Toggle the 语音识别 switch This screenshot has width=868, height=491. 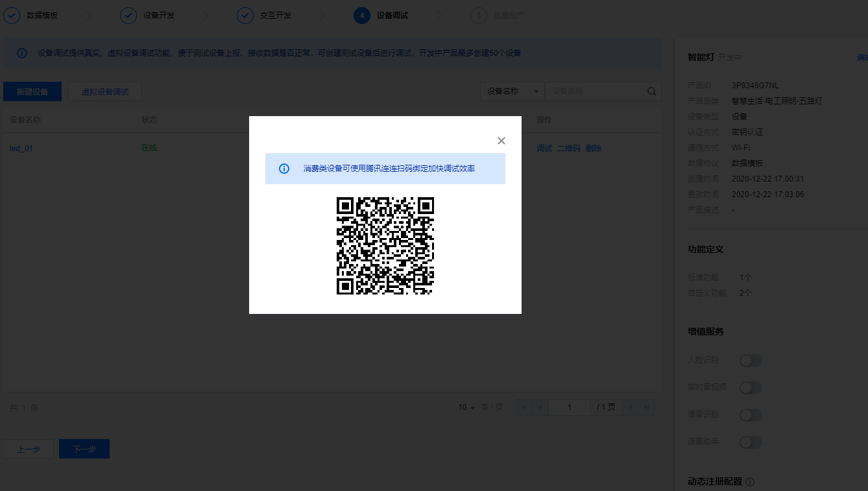(x=751, y=415)
